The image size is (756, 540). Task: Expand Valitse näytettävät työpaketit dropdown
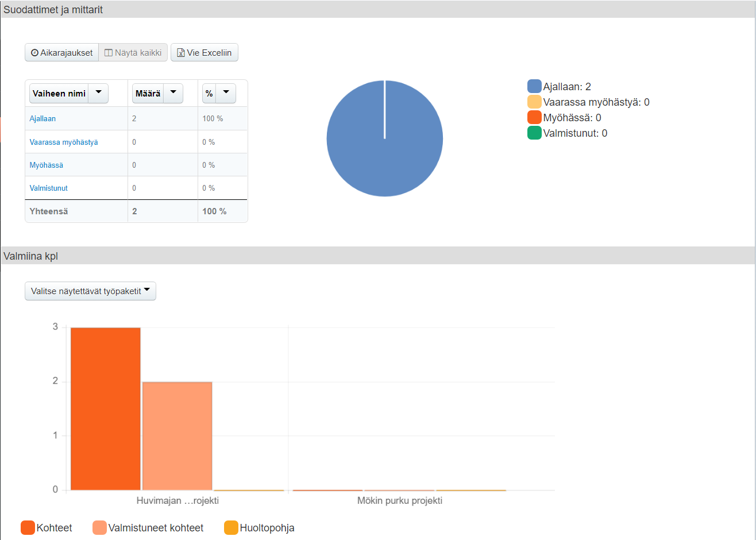click(x=90, y=291)
